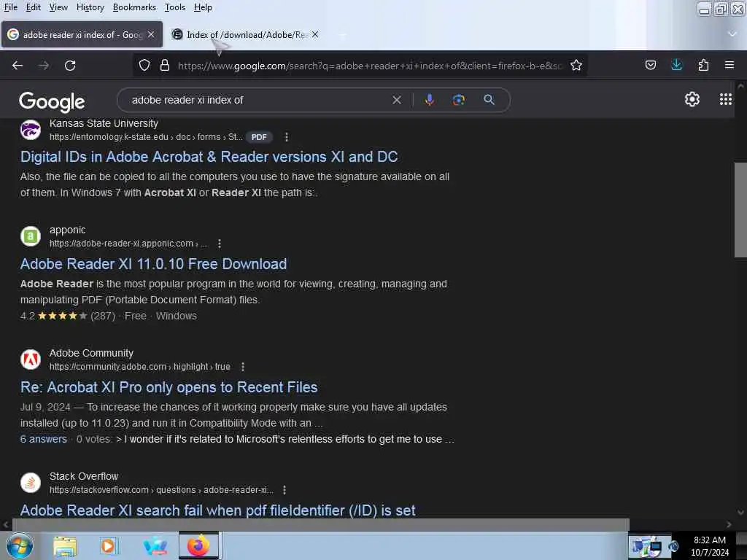Open the list all tabs dropdown
Viewport: 747px width, 560px height.
(x=732, y=34)
